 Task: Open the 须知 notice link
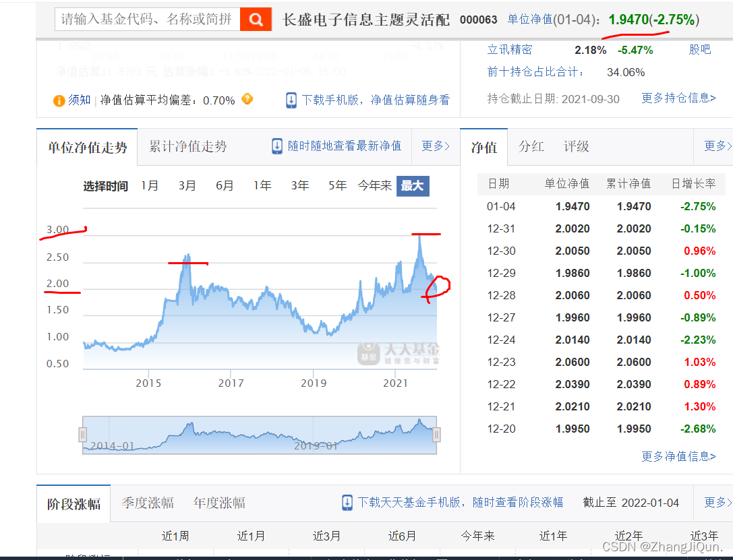(79, 100)
